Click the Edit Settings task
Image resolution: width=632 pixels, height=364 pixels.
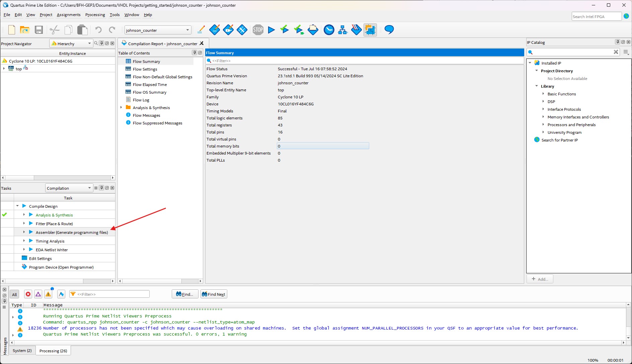pos(40,258)
